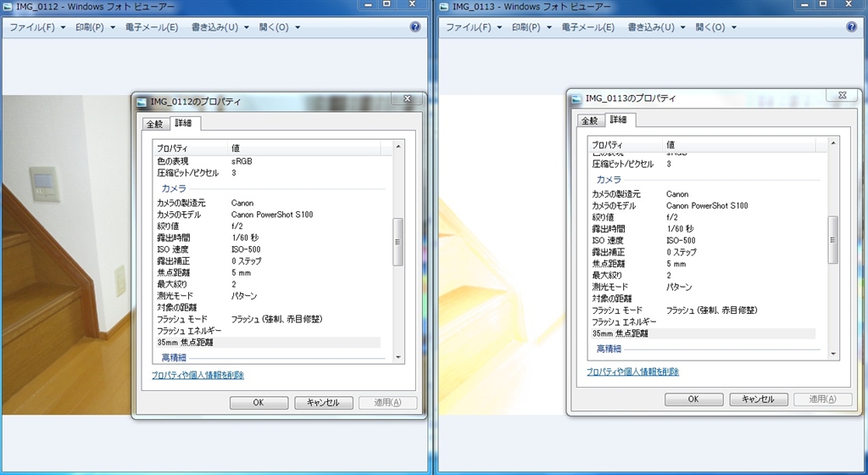Click scrollbar thumb in IMG_0112 properties list
The width and height of the screenshot is (868, 475).
pos(398,242)
